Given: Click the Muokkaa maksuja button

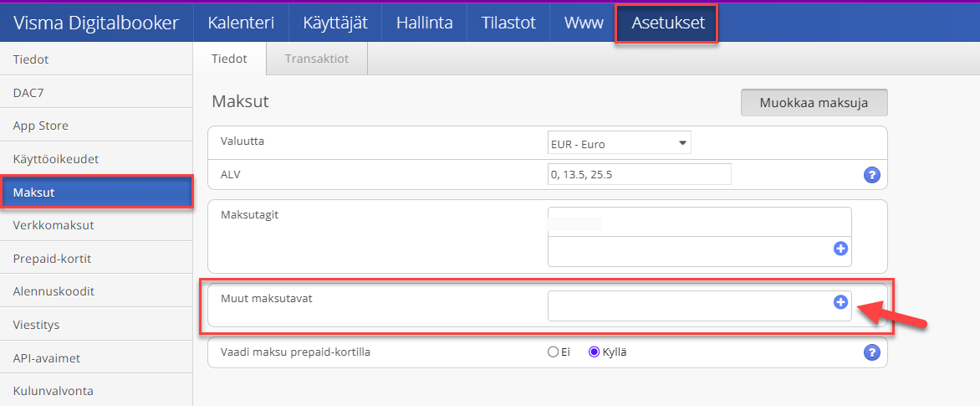Looking at the screenshot, I should [814, 103].
